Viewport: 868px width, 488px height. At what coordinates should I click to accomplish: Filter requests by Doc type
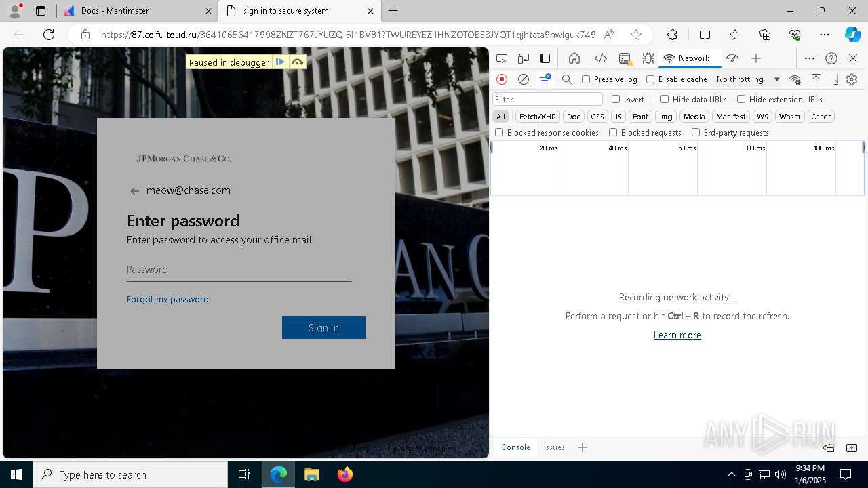pos(574,117)
